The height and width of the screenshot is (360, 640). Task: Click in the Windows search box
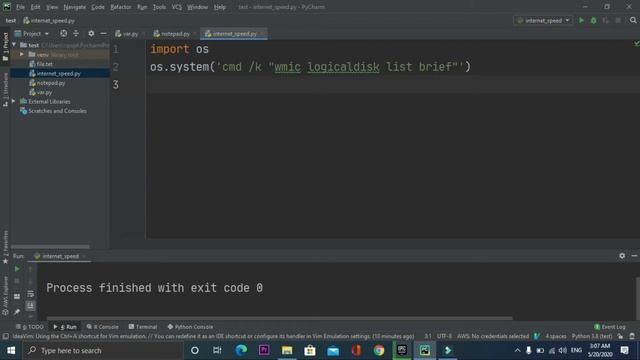103,350
